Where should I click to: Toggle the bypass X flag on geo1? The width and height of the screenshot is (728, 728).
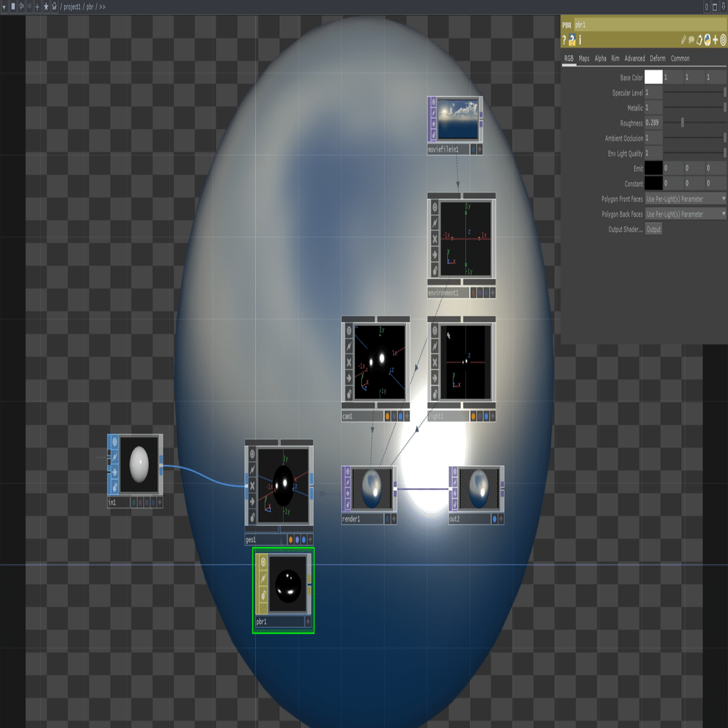click(x=252, y=485)
